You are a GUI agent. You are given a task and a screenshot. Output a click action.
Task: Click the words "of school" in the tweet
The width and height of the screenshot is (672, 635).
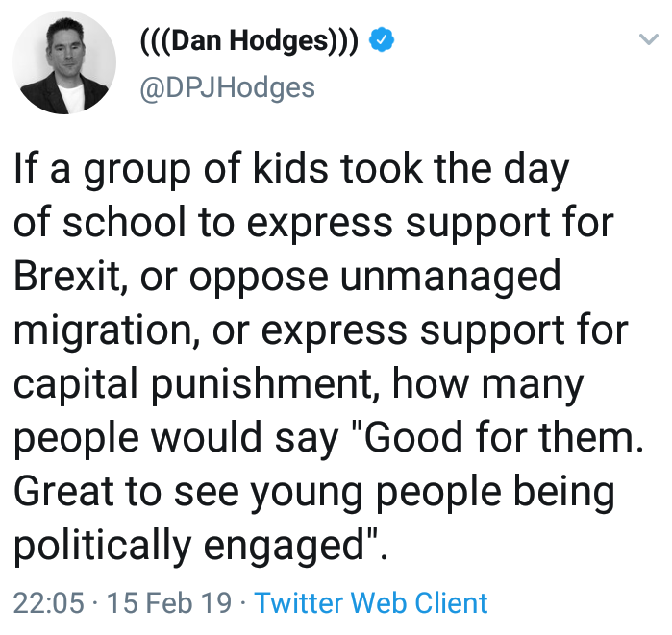click(x=100, y=221)
